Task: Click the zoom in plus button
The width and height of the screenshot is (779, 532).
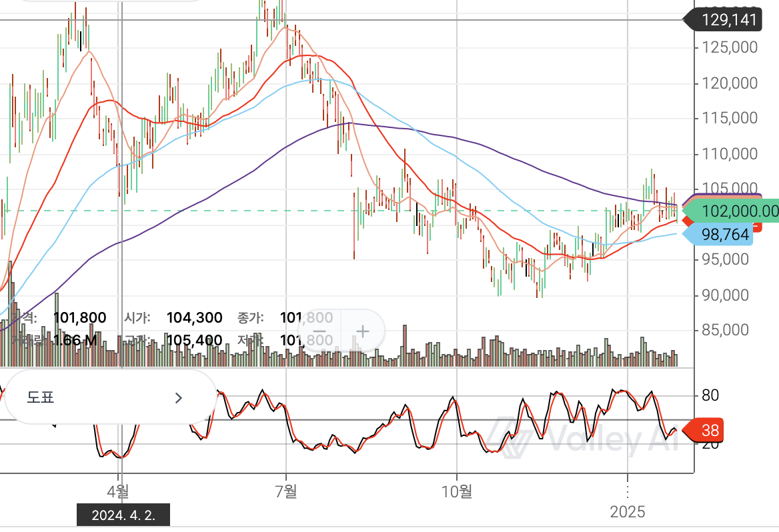Action: [x=363, y=331]
